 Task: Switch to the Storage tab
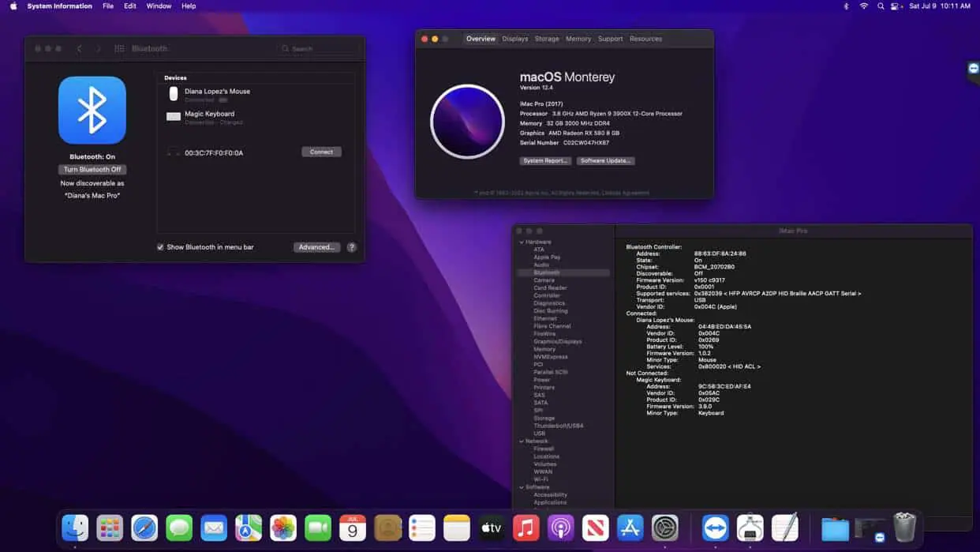tap(547, 39)
